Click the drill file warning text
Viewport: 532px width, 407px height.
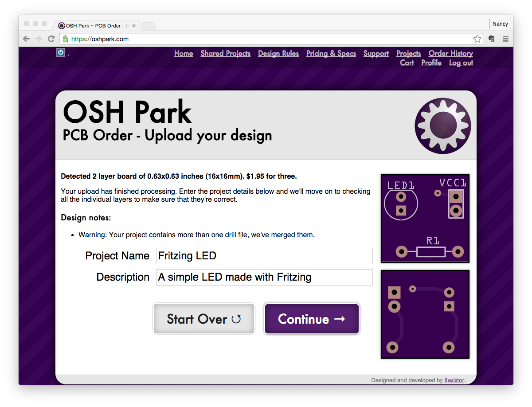tap(196, 235)
